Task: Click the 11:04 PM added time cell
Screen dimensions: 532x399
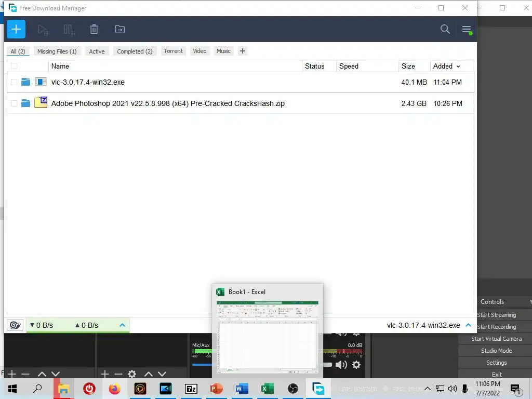Action: tap(447, 82)
